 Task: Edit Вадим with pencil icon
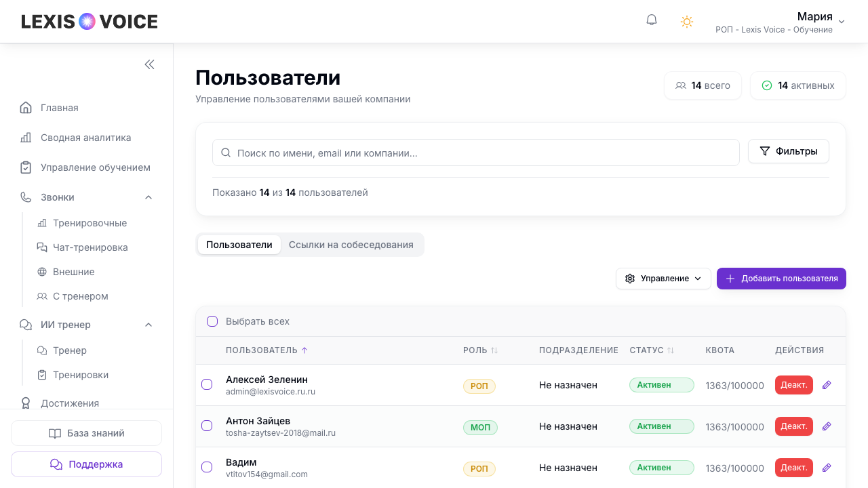coord(827,468)
